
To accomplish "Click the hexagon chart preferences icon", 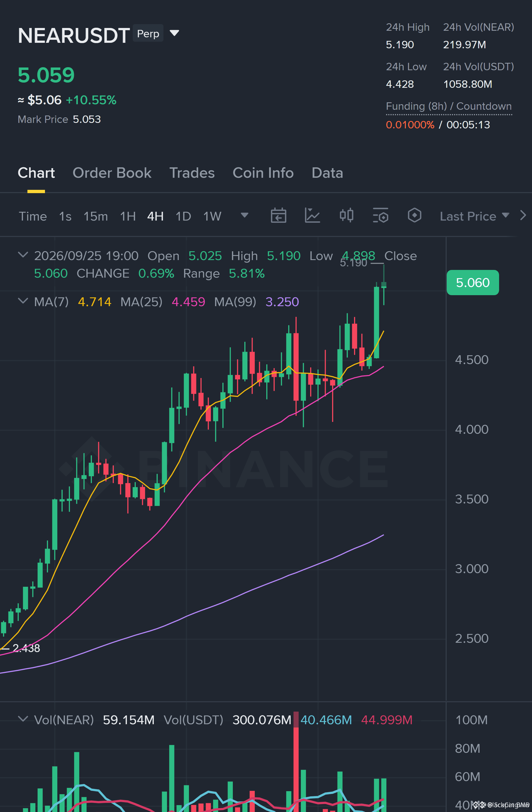I will pos(414,215).
